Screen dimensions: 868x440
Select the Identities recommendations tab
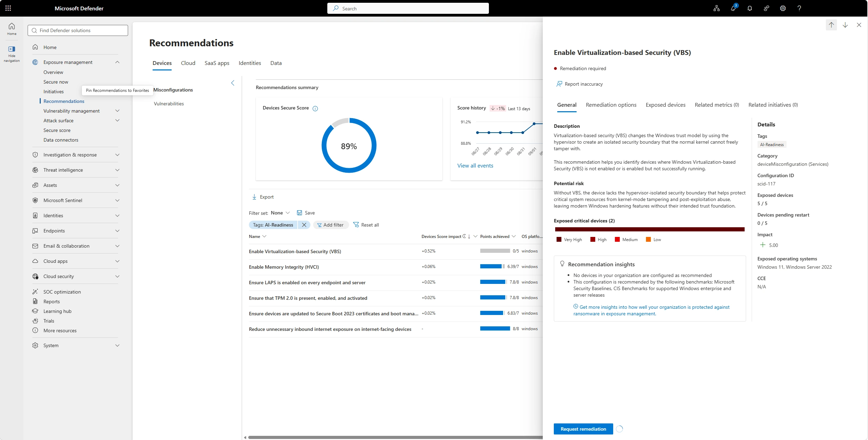pyautogui.click(x=250, y=63)
